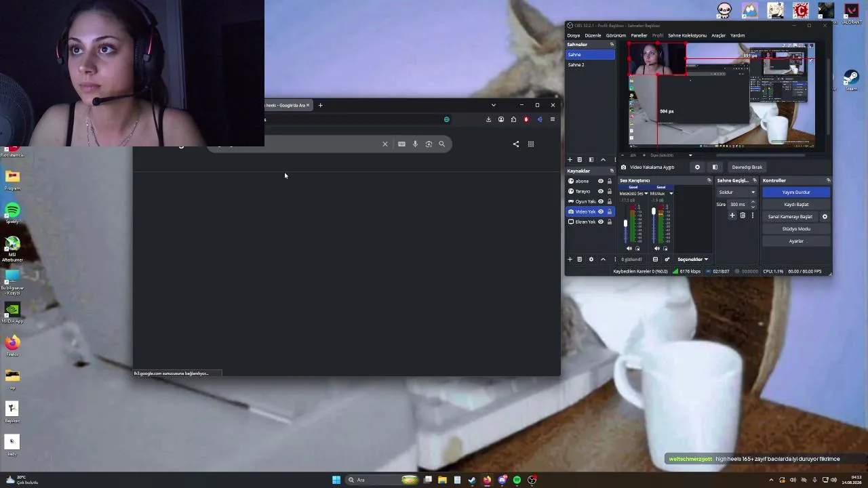This screenshot has width=868, height=488.
Task: Mute the Mic/Aux channel
Action: tap(657, 249)
